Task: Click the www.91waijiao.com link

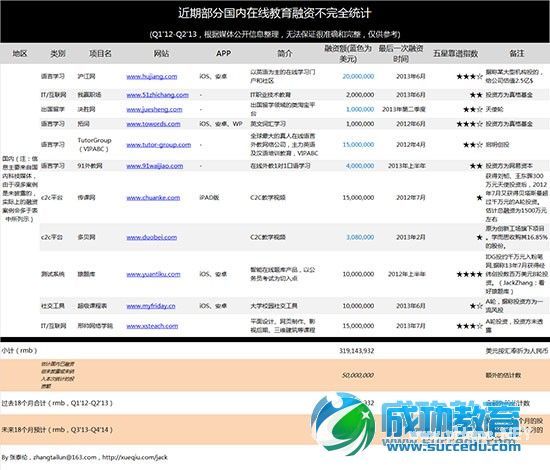Action: [155, 166]
